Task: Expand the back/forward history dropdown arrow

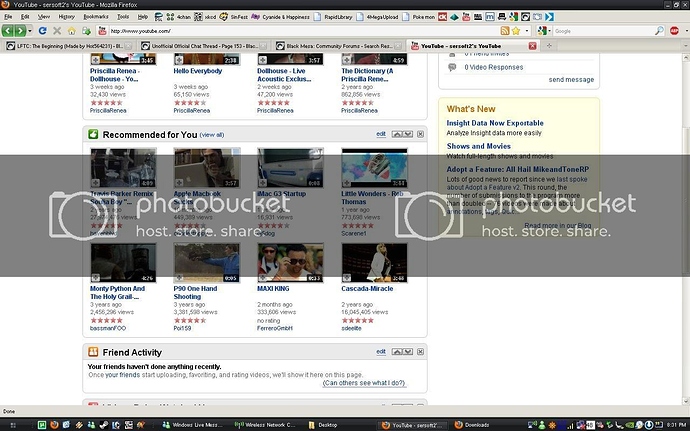Action: 30,31
